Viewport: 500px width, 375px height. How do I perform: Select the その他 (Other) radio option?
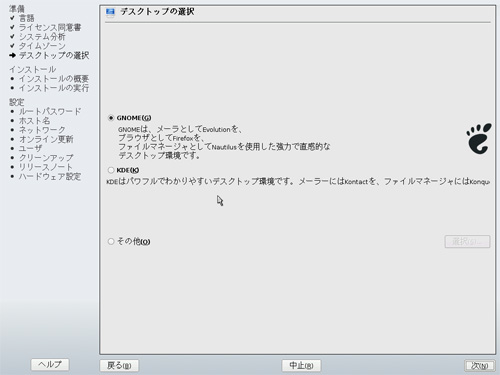click(111, 241)
